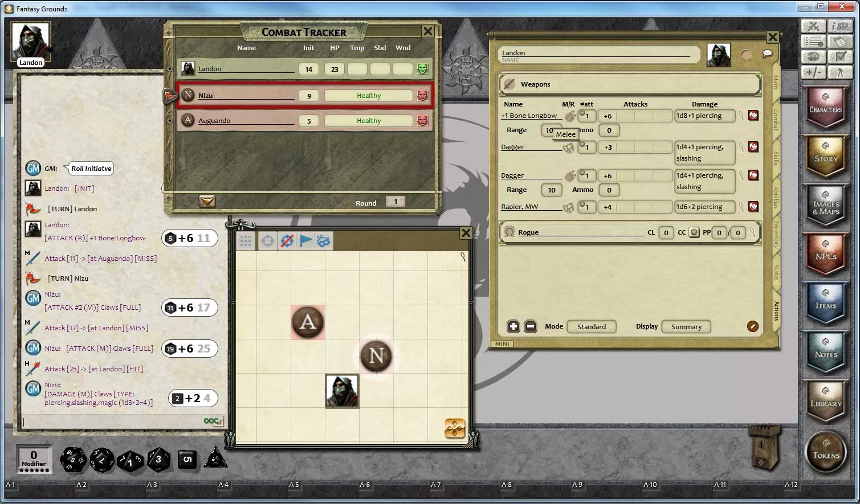Pick the d10 die
The width and height of the screenshot is (860, 504).
point(130,461)
